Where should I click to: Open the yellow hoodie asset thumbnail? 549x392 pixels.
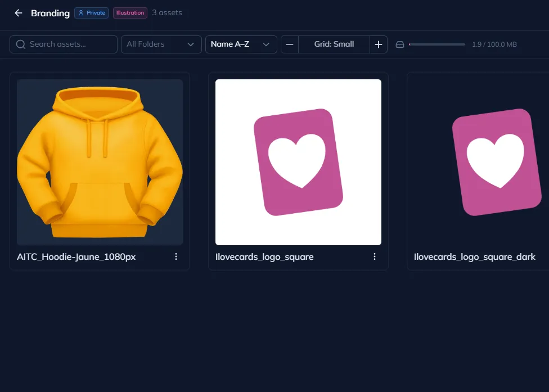pyautogui.click(x=100, y=162)
